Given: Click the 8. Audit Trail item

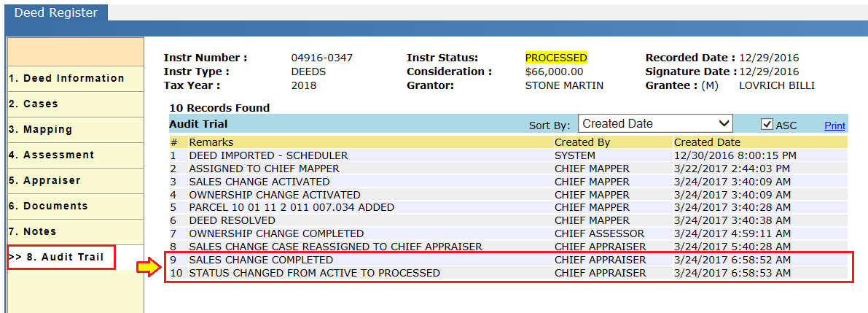Looking at the screenshot, I should (x=61, y=257).
